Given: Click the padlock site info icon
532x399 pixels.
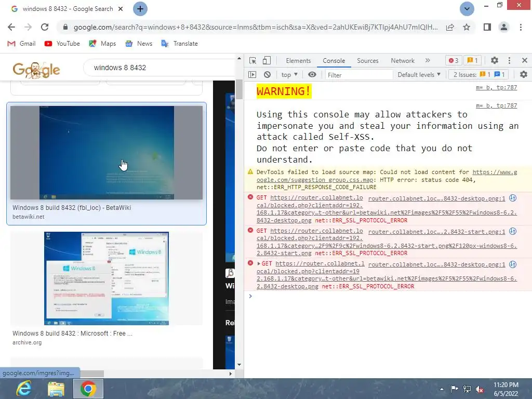Looking at the screenshot, I should pyautogui.click(x=65, y=27).
